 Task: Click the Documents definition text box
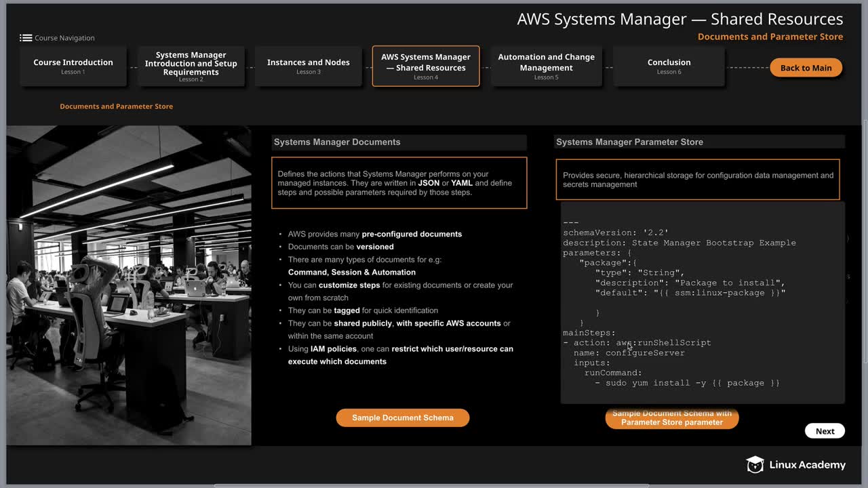point(399,183)
